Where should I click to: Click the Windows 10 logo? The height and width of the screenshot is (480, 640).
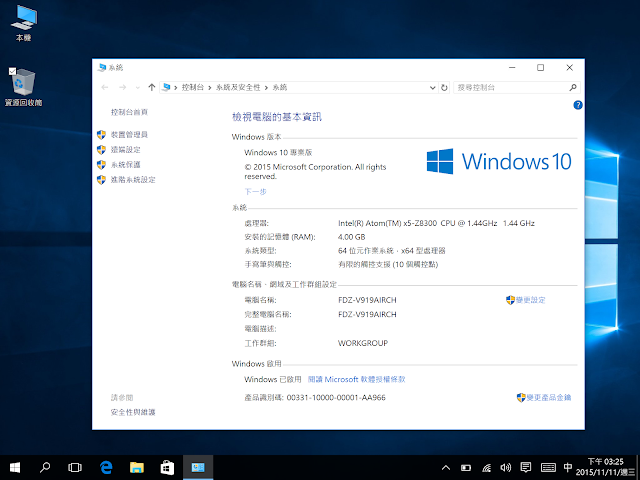(499, 161)
